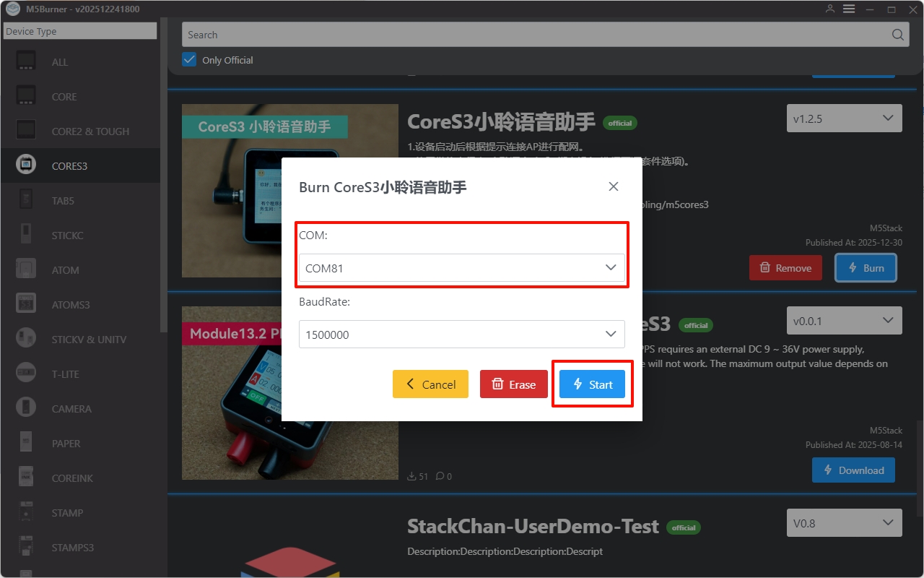Cancel the burn dialog
The height and width of the screenshot is (578, 924).
tap(430, 384)
